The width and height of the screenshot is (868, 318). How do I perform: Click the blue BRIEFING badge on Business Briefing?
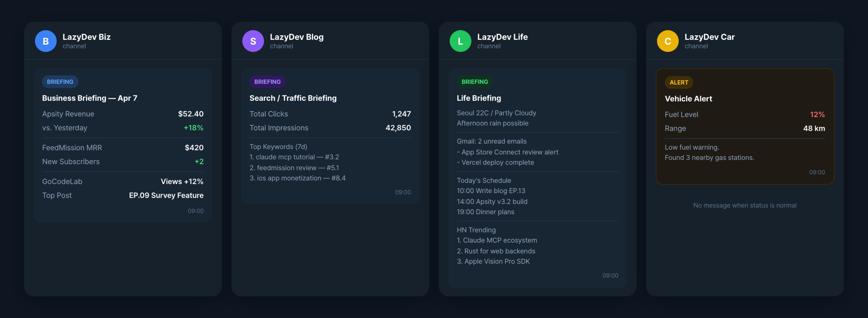[x=60, y=81]
